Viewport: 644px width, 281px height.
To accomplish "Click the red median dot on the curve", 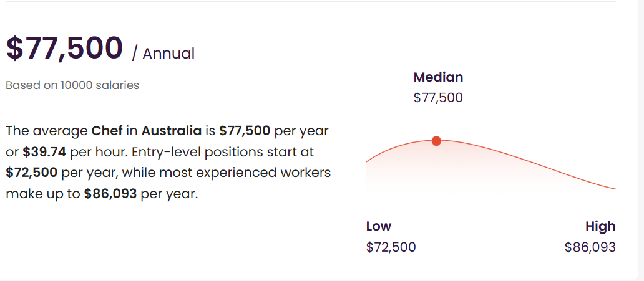I will [436, 141].
